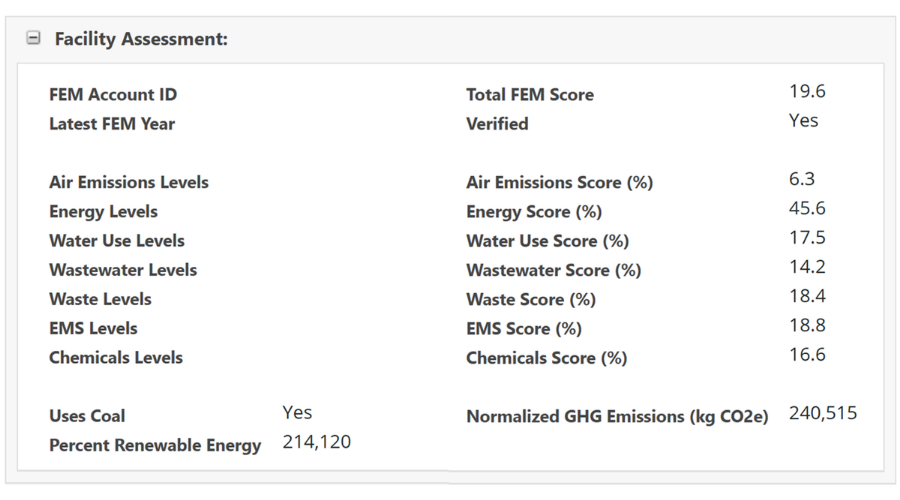The image size is (900, 500).
Task: Select the Air Emissions Levels label
Action: coord(129,182)
